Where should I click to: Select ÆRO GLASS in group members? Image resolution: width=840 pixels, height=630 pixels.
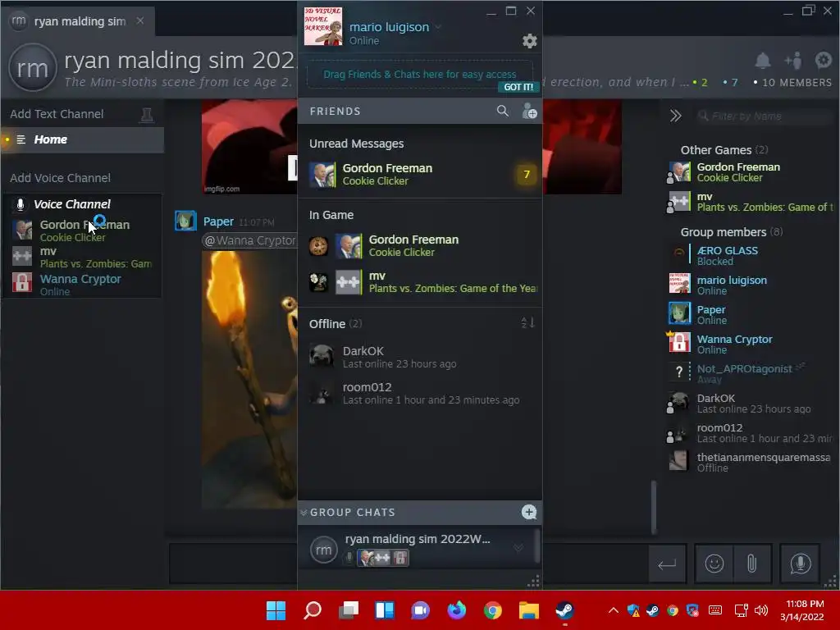click(750, 256)
